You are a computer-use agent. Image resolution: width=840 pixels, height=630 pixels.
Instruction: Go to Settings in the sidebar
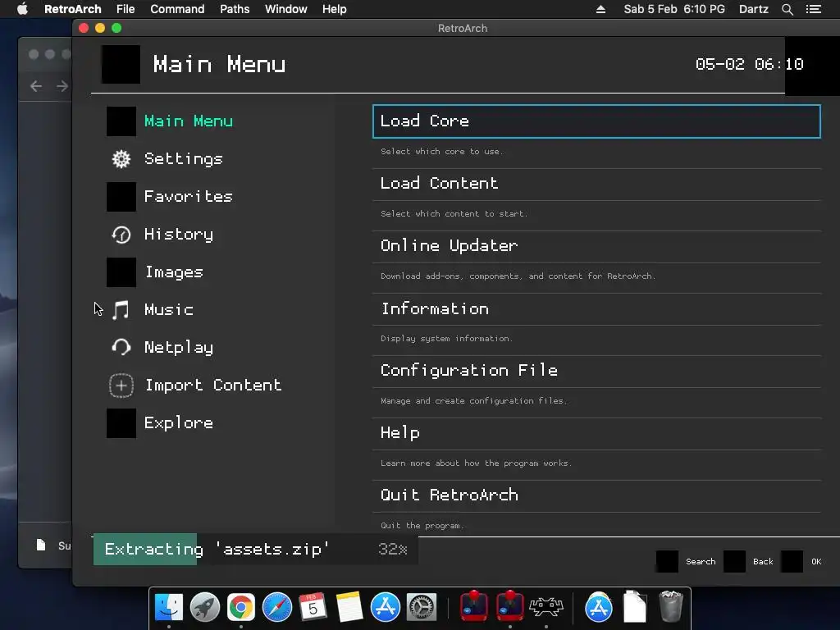click(x=184, y=159)
